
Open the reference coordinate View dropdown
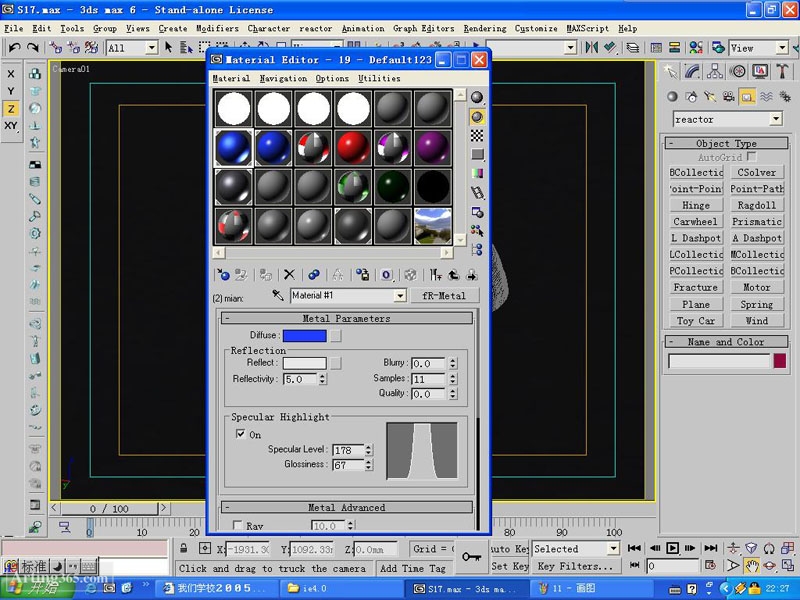(782, 48)
